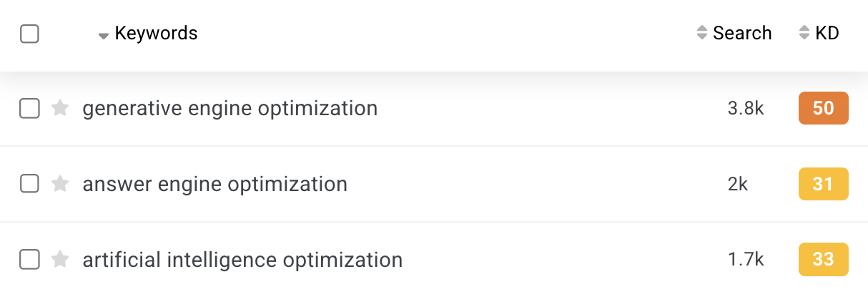Open the answer engine optimization keyword
This screenshot has height=292, width=868.
tap(215, 184)
